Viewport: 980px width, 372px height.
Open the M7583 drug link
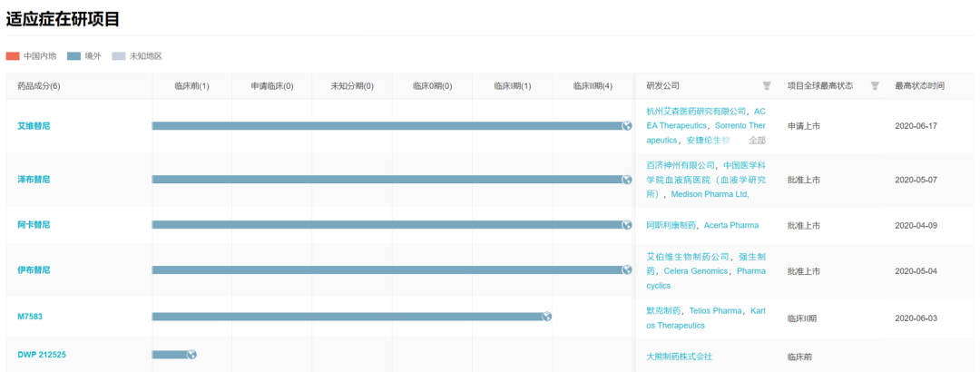30,317
